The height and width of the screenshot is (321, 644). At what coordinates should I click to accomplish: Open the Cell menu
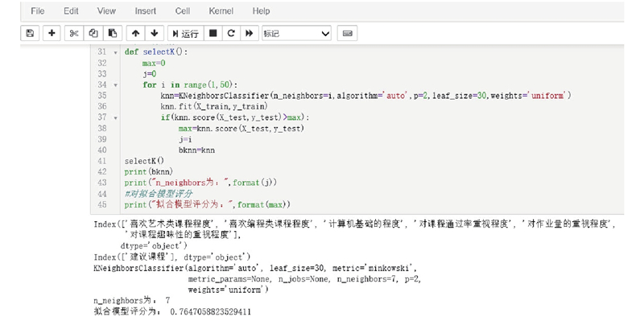(183, 11)
